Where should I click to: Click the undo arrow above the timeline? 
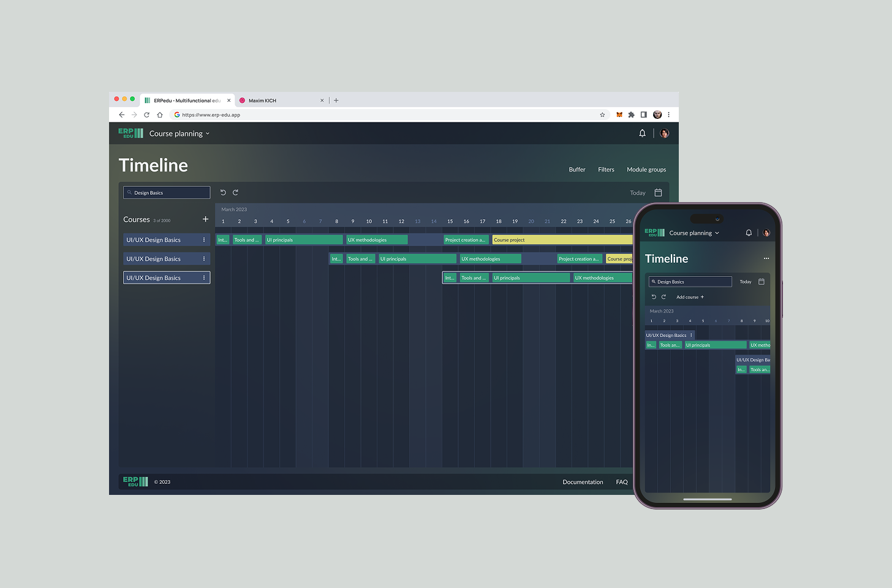223,192
